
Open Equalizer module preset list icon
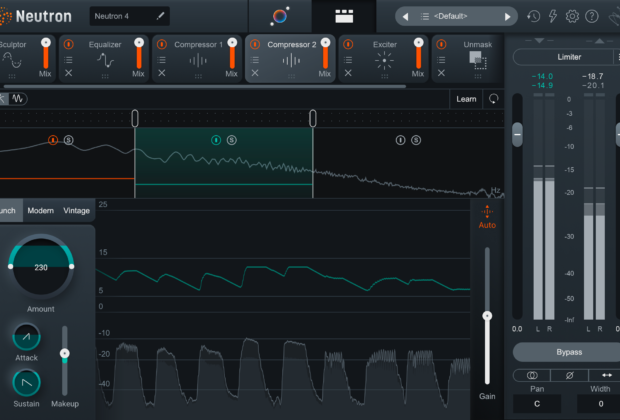pyautogui.click(x=68, y=60)
